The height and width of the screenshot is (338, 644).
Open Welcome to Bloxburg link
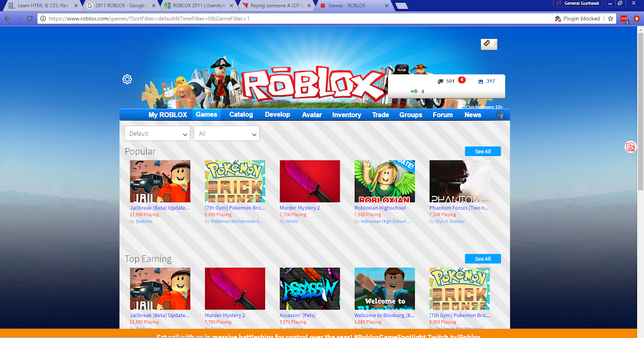coord(384,315)
